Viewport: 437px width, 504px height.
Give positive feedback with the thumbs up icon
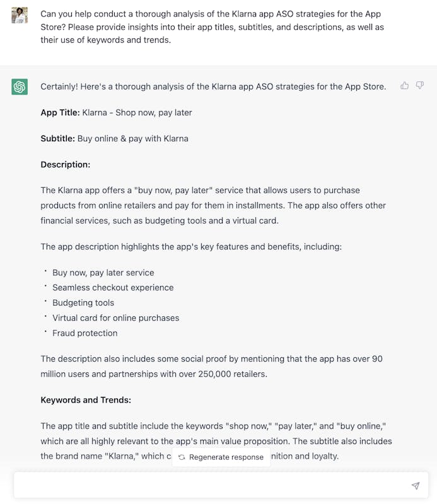[404, 86]
